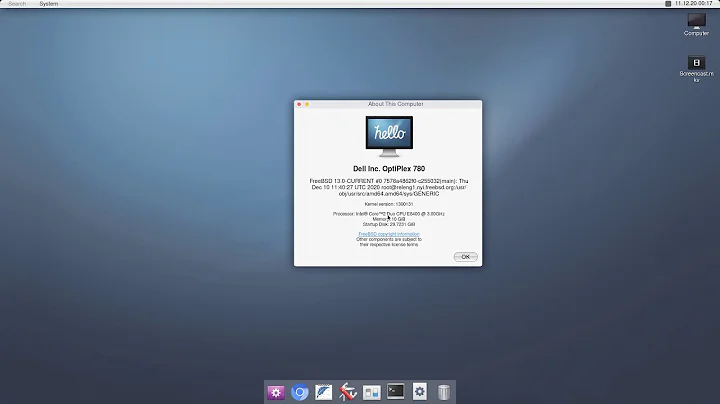The width and height of the screenshot is (720, 404).
Task: Click the 'Dell Inc. OptiPlex 780' heading
Action: click(x=389, y=168)
